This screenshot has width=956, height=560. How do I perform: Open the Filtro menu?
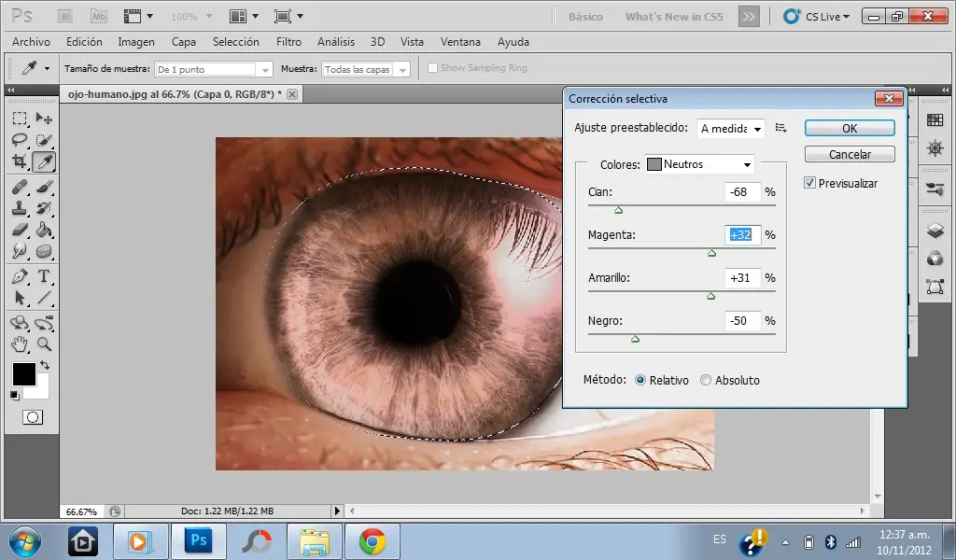tap(288, 41)
